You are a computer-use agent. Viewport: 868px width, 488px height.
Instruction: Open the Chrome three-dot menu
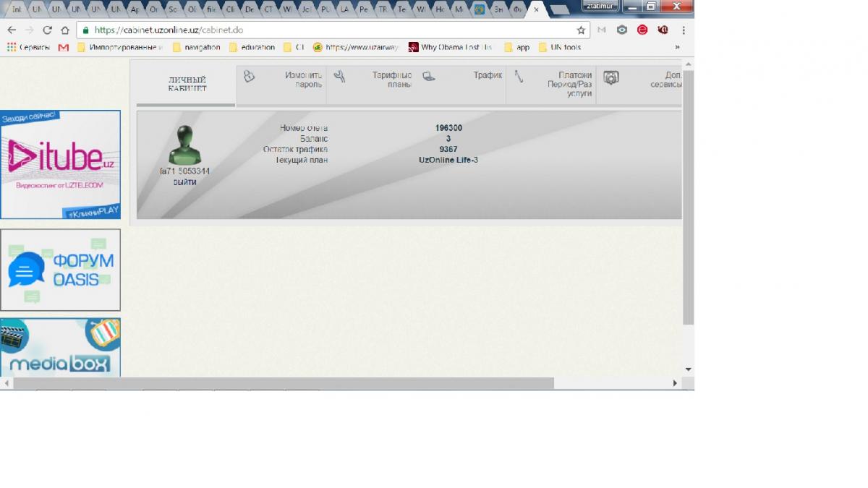(x=684, y=30)
